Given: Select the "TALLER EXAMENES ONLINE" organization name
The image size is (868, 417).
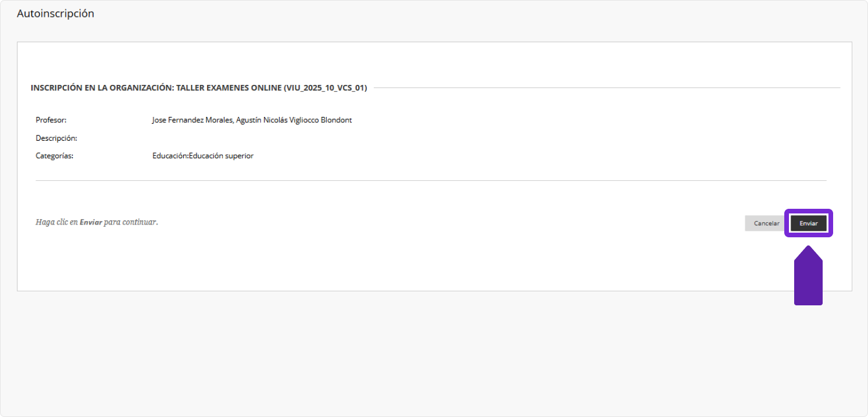Looking at the screenshot, I should click(x=228, y=88).
